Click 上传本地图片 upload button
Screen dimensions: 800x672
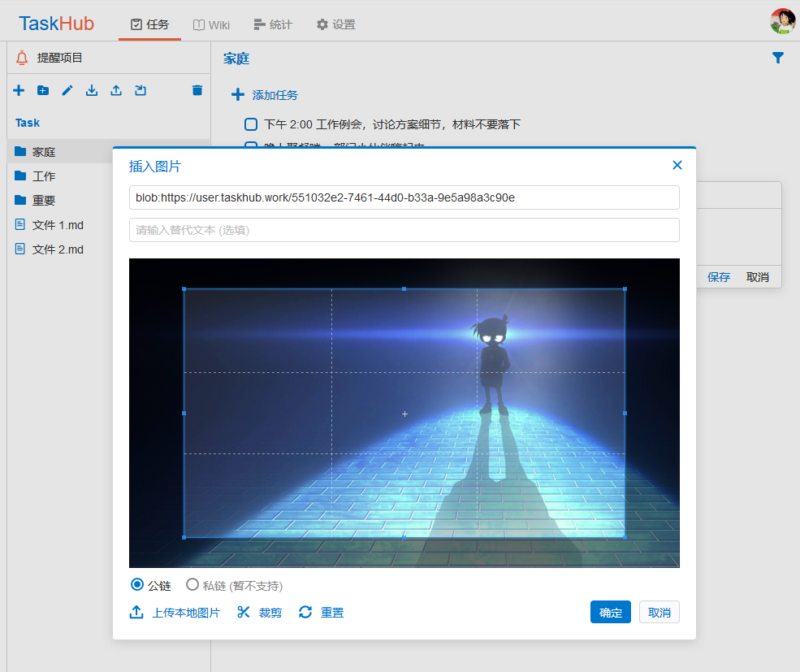[x=175, y=612]
